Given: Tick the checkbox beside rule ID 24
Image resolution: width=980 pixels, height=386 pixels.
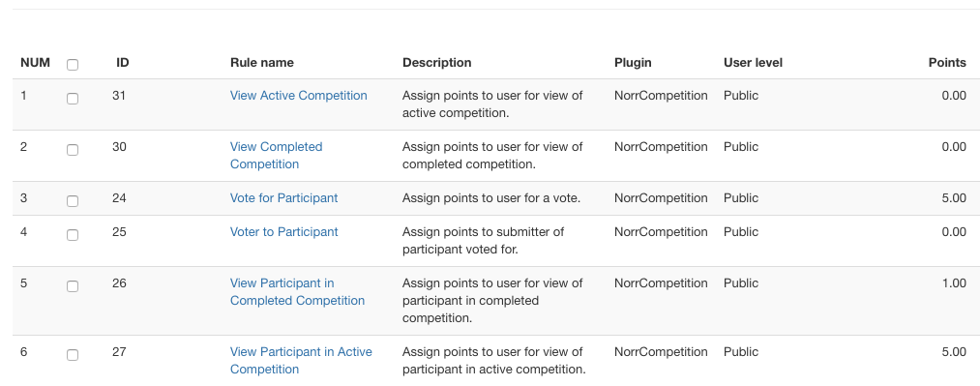Looking at the screenshot, I should 73,200.
